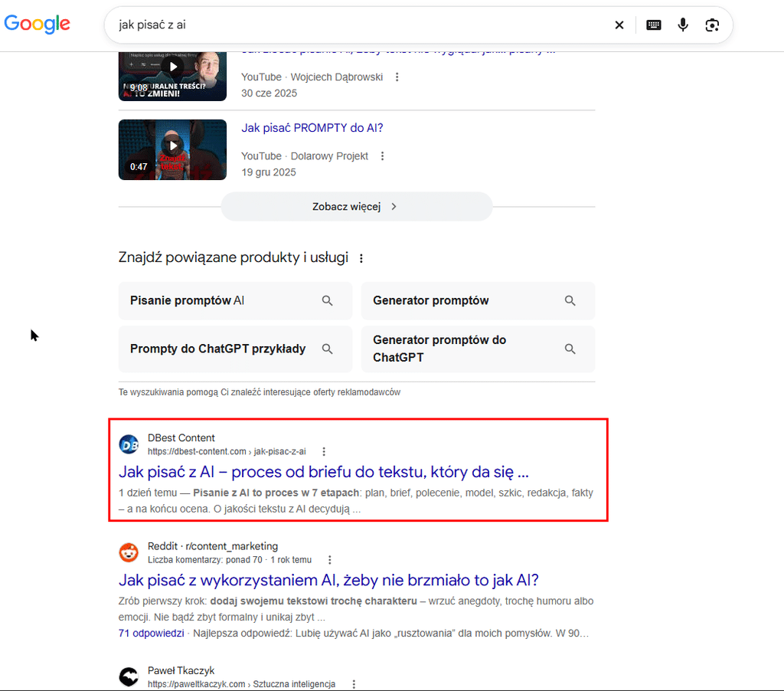
Task: Open options beside 'Znajdź powiązane produkty i usługi'
Action: click(361, 258)
